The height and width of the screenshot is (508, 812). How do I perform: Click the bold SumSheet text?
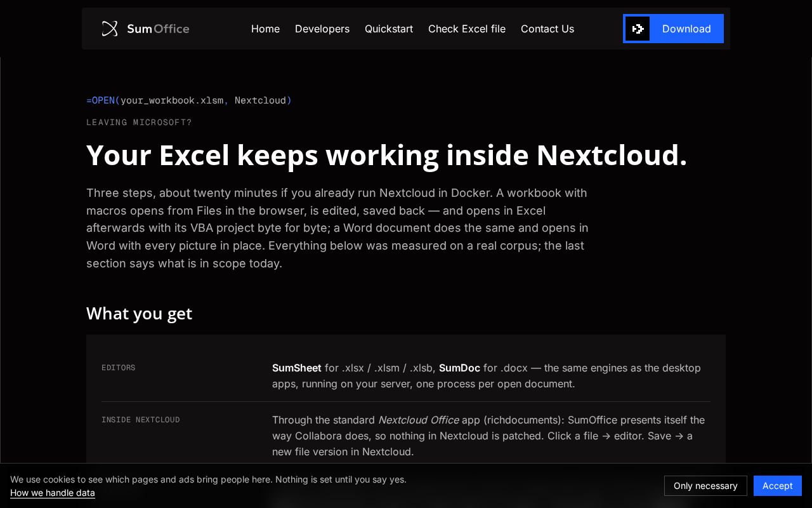[x=297, y=368]
